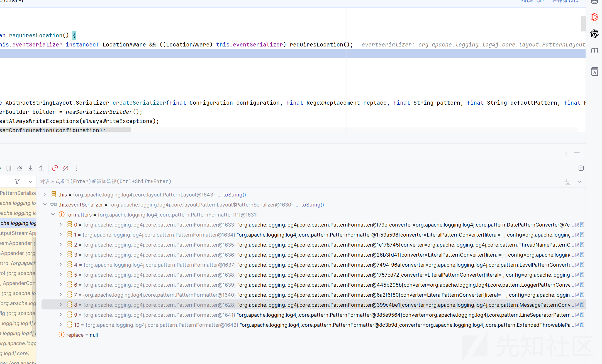Click the 视图 link on element 0
Screen dimensions: 602x364
coord(579,225)
